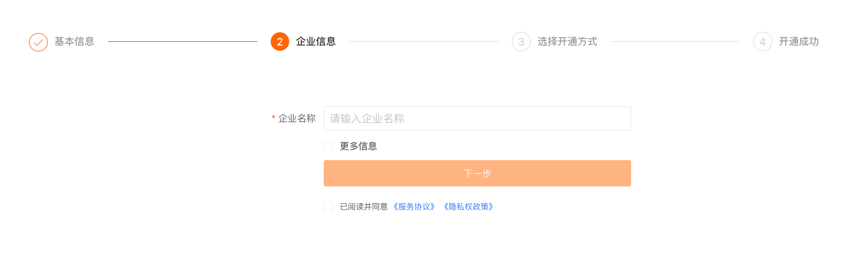Jump to the 选择开通方式 step label
This screenshot has height=255, width=868.
coord(567,42)
